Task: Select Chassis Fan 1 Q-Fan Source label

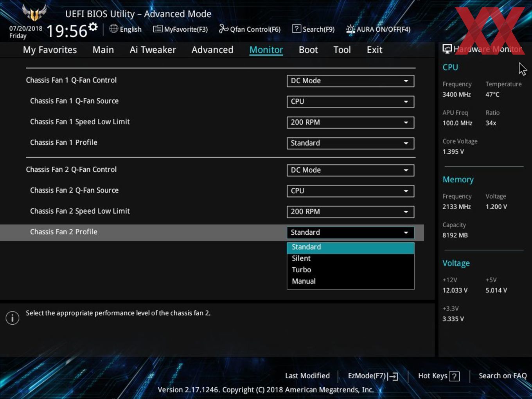Action: coord(74,101)
